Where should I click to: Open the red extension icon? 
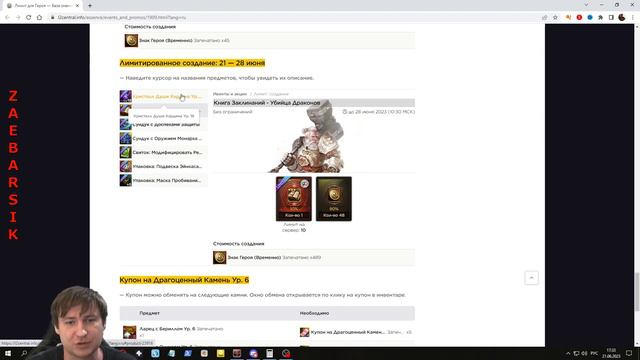pyautogui.click(x=579, y=18)
